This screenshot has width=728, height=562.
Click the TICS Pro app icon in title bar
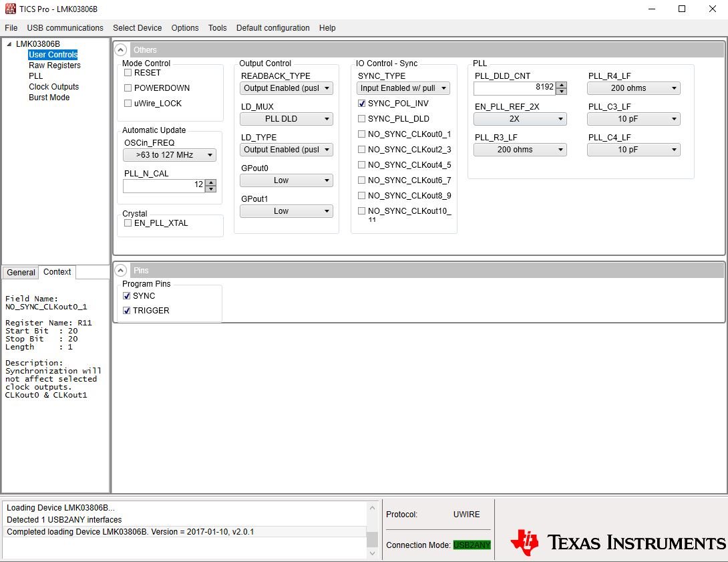(10, 9)
